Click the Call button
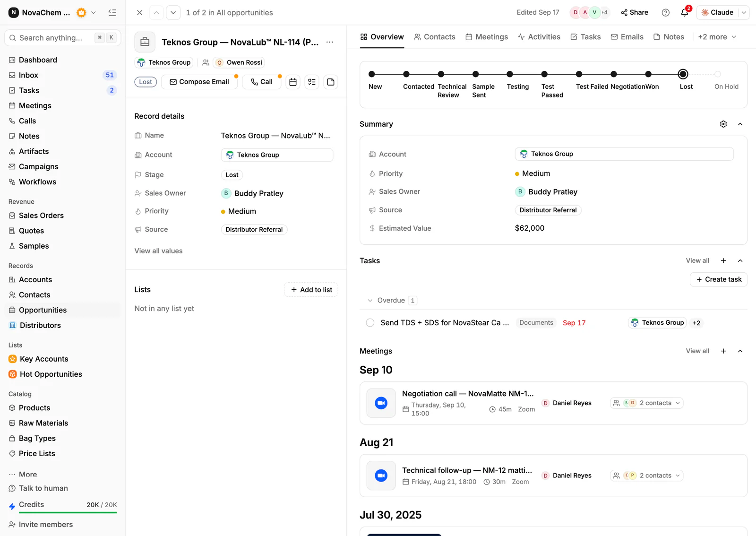The height and width of the screenshot is (536, 756). pos(262,82)
